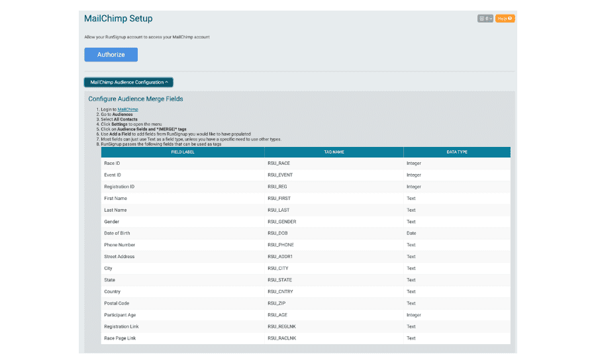The image size is (596, 364).
Task: Click the City field label
Action: point(108,268)
